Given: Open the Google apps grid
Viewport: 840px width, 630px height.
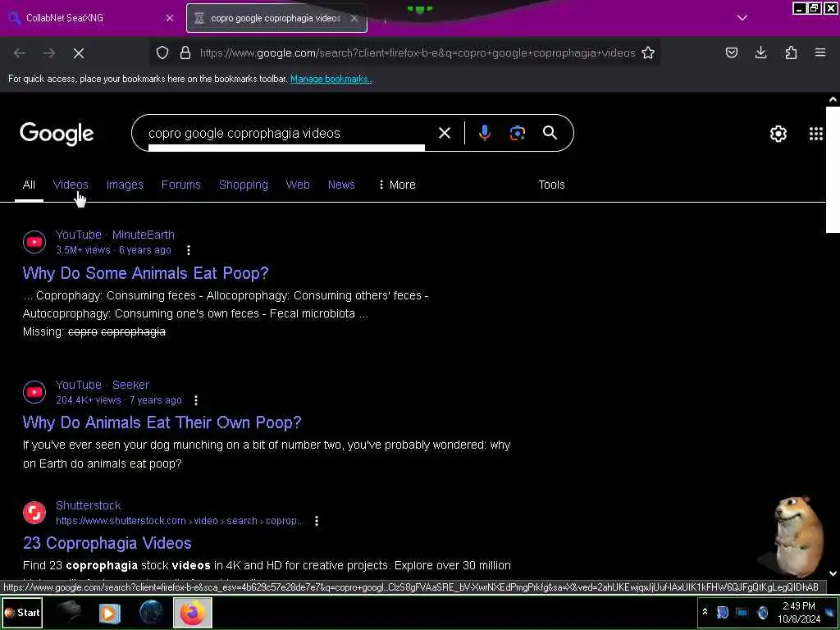Looking at the screenshot, I should tap(816, 134).
